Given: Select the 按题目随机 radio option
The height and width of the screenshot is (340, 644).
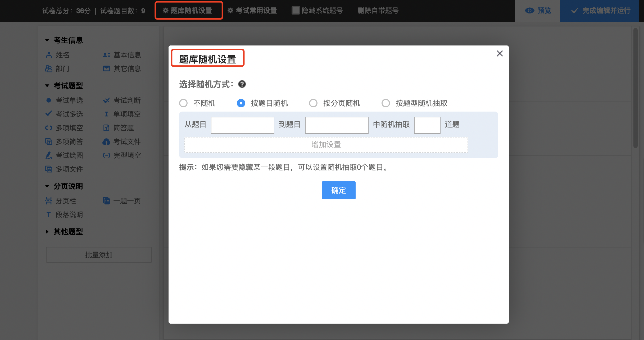Looking at the screenshot, I should click(x=241, y=103).
